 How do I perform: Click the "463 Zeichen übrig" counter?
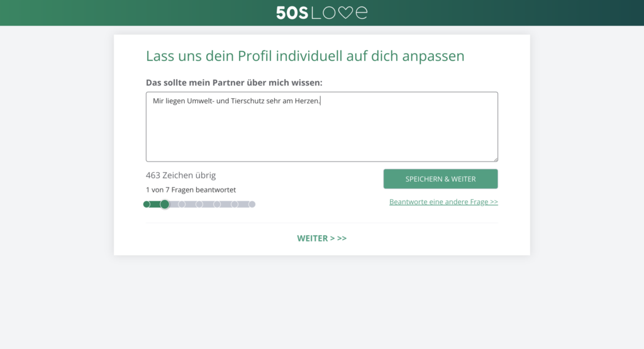pos(180,175)
